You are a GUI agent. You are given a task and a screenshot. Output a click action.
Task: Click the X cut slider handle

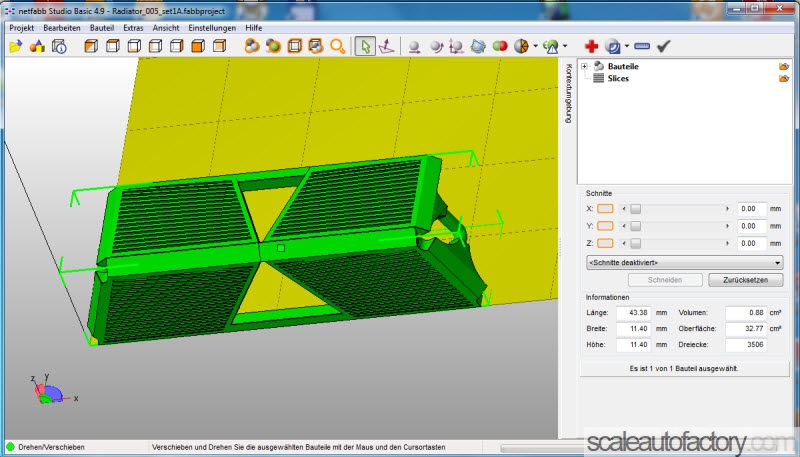coord(634,209)
